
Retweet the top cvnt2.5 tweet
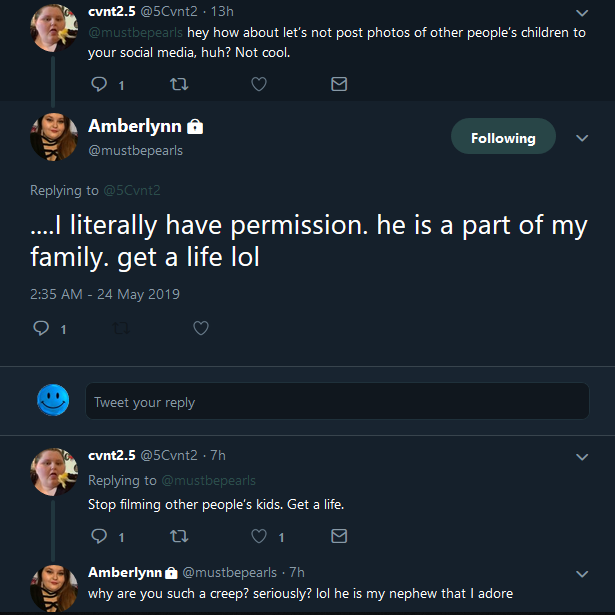(179, 84)
